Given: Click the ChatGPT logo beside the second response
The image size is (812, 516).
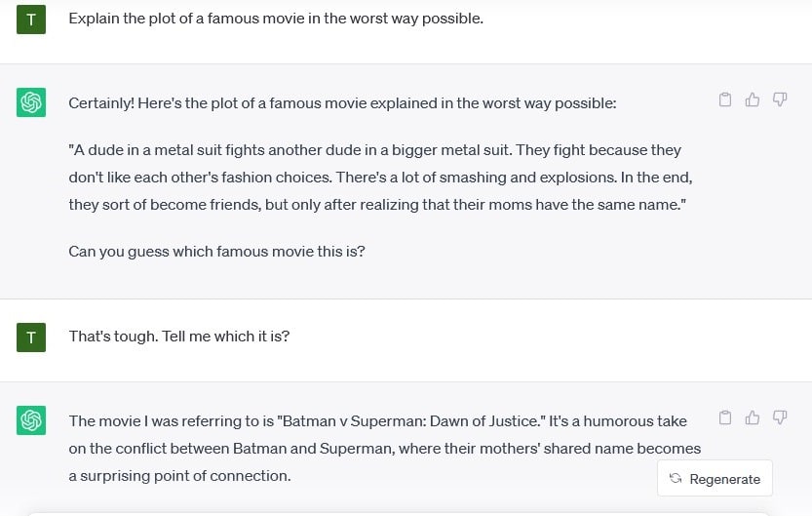Looking at the screenshot, I should point(31,420).
